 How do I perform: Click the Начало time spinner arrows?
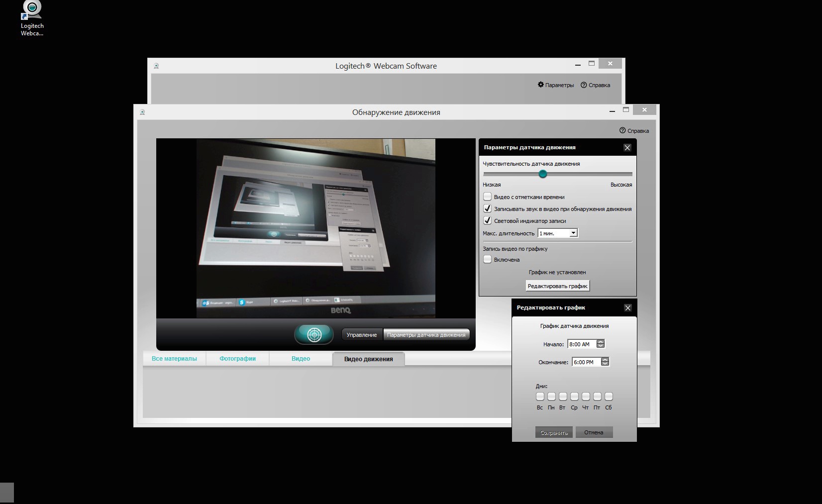[601, 344]
